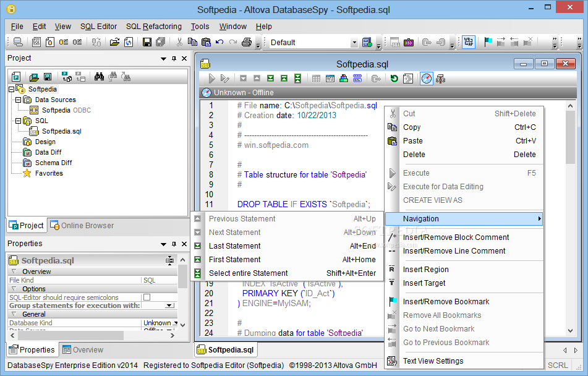This screenshot has height=376, width=588.
Task: Click the Copy toolbar icon
Action: click(x=192, y=42)
